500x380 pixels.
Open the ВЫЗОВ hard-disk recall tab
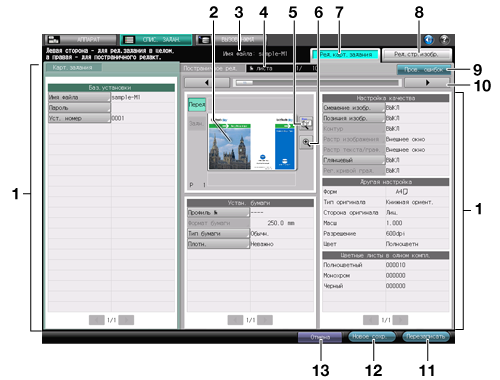(231, 40)
